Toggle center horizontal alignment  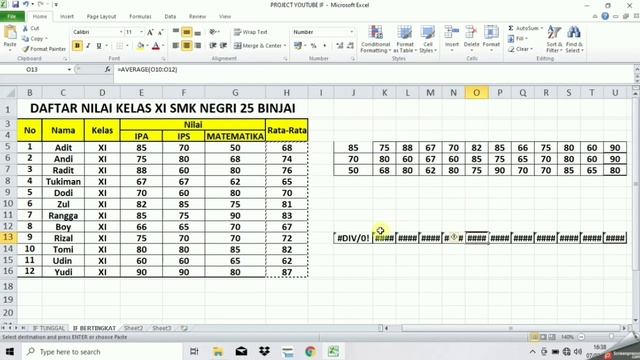(x=187, y=46)
